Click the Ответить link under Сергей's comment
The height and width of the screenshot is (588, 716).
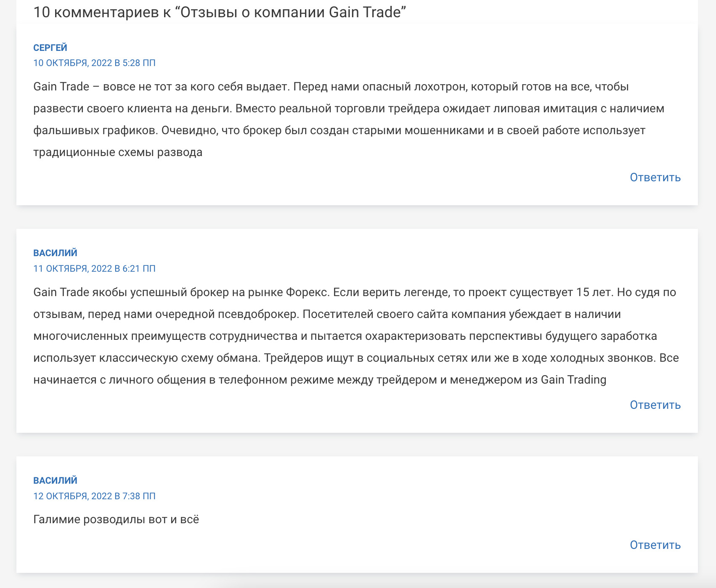click(655, 177)
